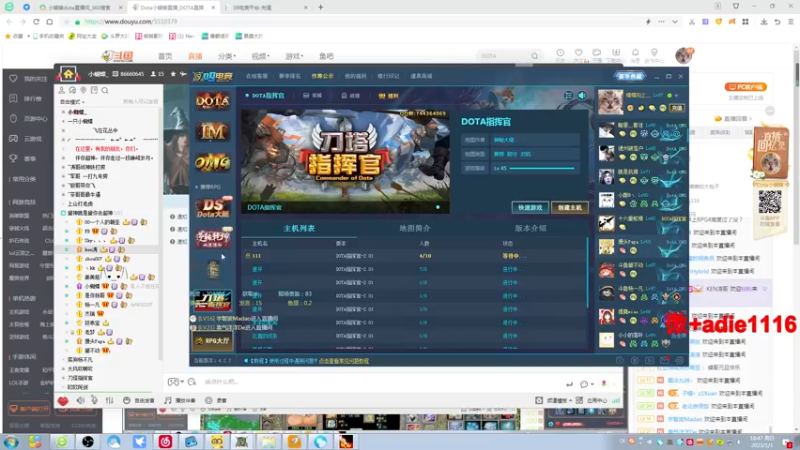Toggle the microphone icon in the channel bottom bar

(x=94, y=401)
